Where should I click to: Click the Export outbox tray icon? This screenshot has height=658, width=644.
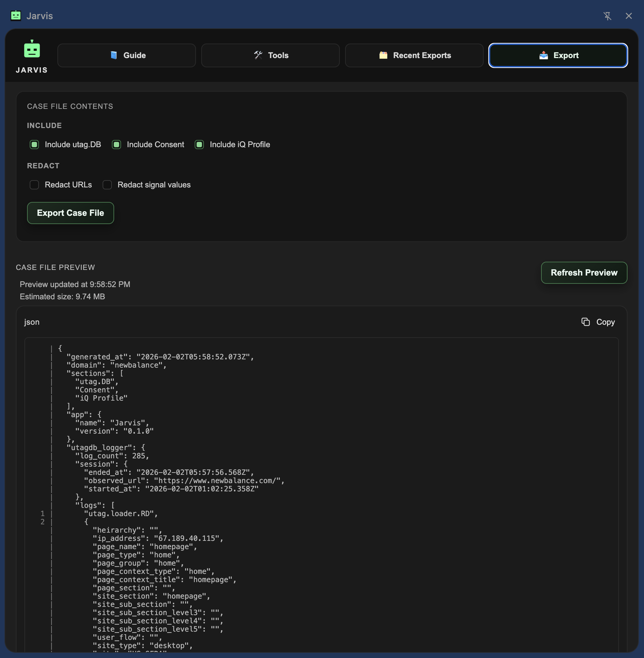click(543, 55)
